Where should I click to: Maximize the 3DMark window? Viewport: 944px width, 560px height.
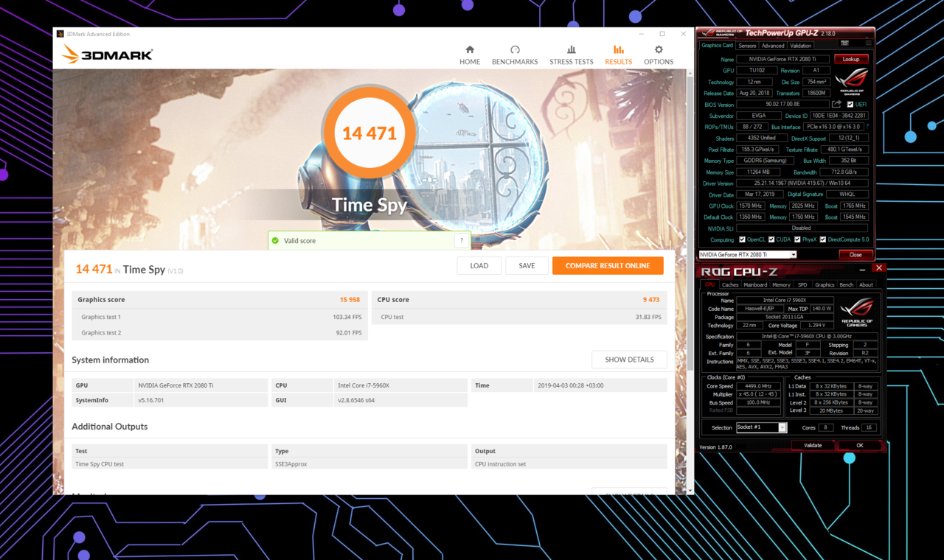tap(662, 33)
